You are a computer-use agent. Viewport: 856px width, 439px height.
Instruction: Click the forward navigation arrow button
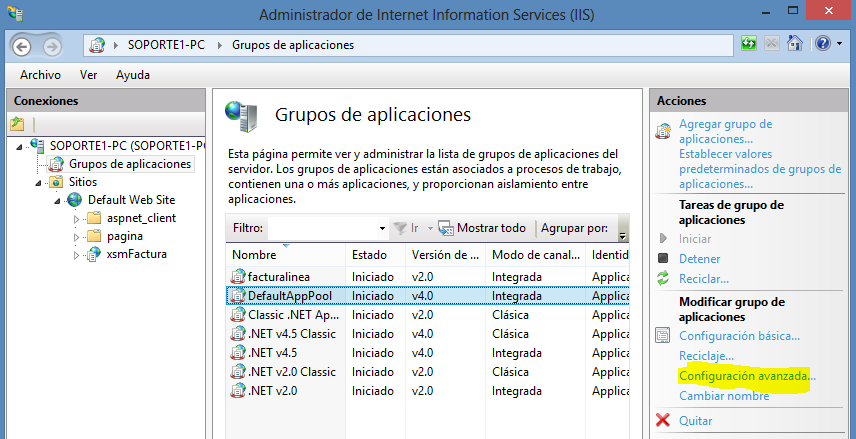[52, 46]
